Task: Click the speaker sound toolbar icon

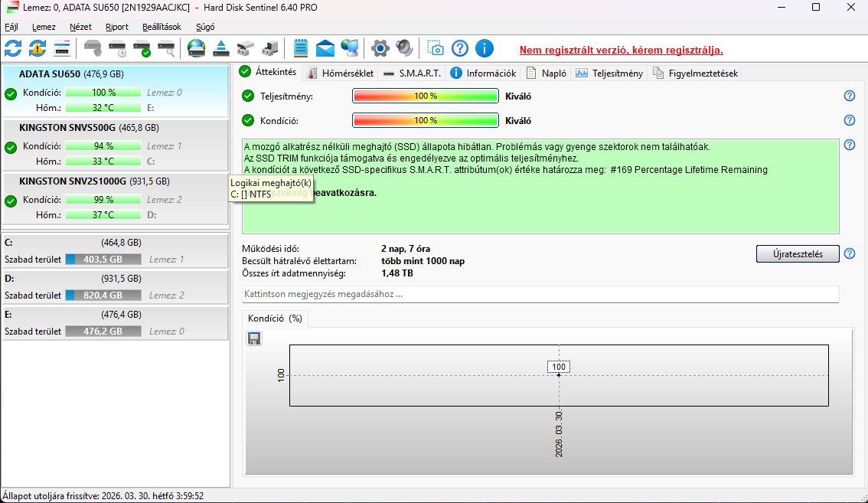Action: [404, 49]
